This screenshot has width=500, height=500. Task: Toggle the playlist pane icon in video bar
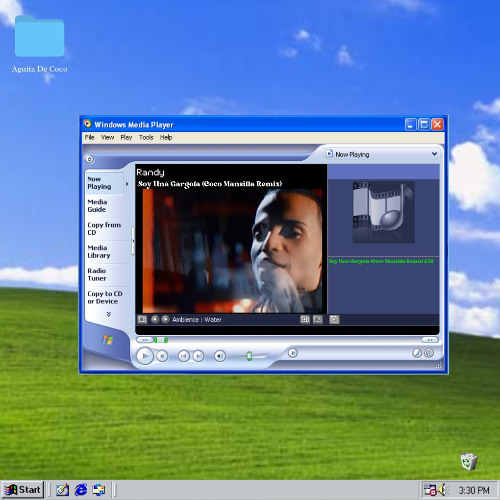[x=334, y=319]
